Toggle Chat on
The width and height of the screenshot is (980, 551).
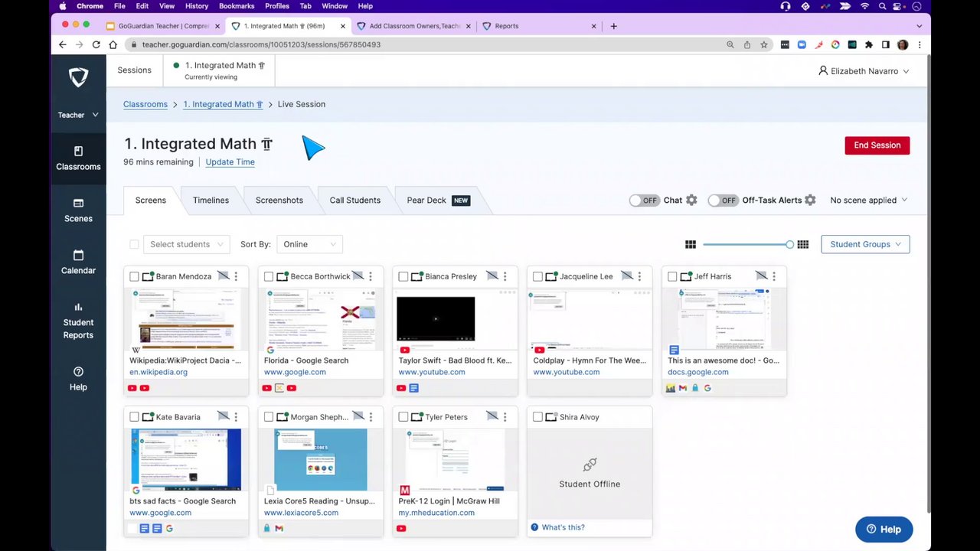645,201
